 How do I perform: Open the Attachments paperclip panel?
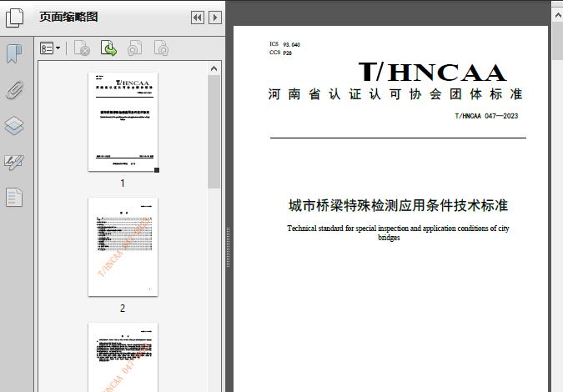coord(14,90)
